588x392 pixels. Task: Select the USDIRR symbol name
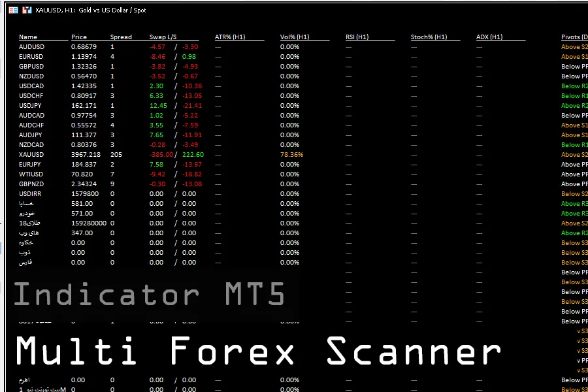[x=30, y=193]
